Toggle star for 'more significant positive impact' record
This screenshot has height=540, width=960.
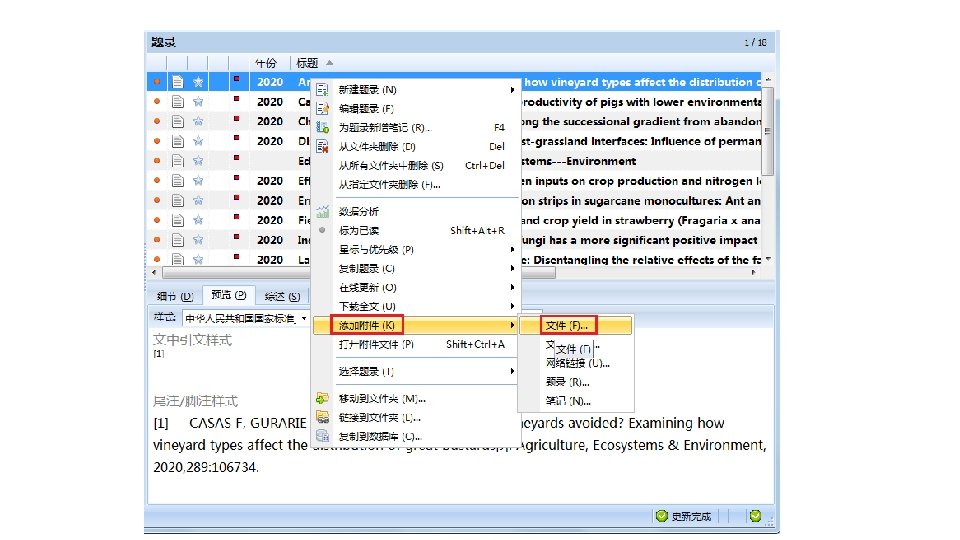point(198,240)
